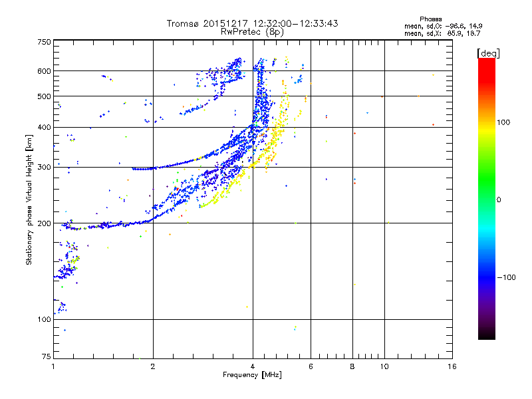This screenshot has height=399, width=532.
Task: Click the y-axis '75' tick label
Action: [46, 356]
